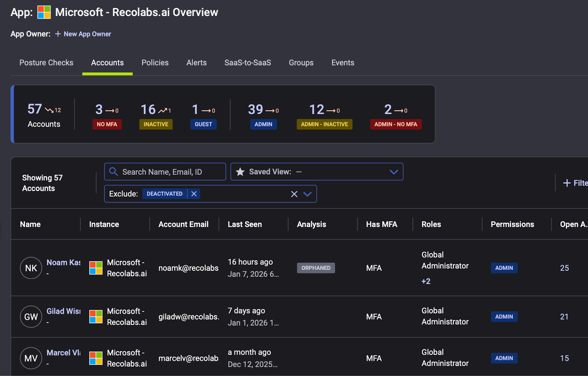Click the Microsoft icon in Noam's Instance cell

pyautogui.click(x=96, y=268)
